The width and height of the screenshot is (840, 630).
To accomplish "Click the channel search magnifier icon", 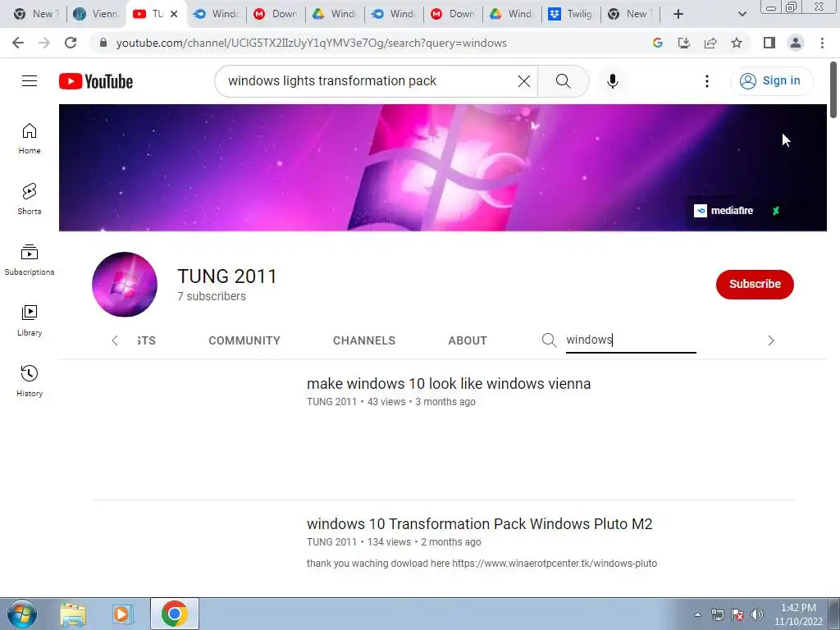I will (549, 340).
